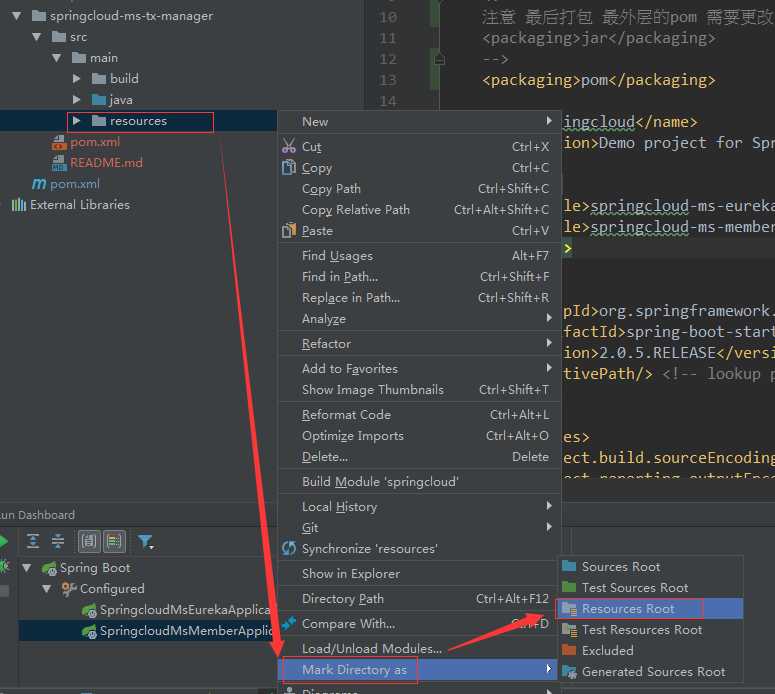Screen dimensions: 775x694
Task: Click the README.md file icon
Action: point(59,163)
